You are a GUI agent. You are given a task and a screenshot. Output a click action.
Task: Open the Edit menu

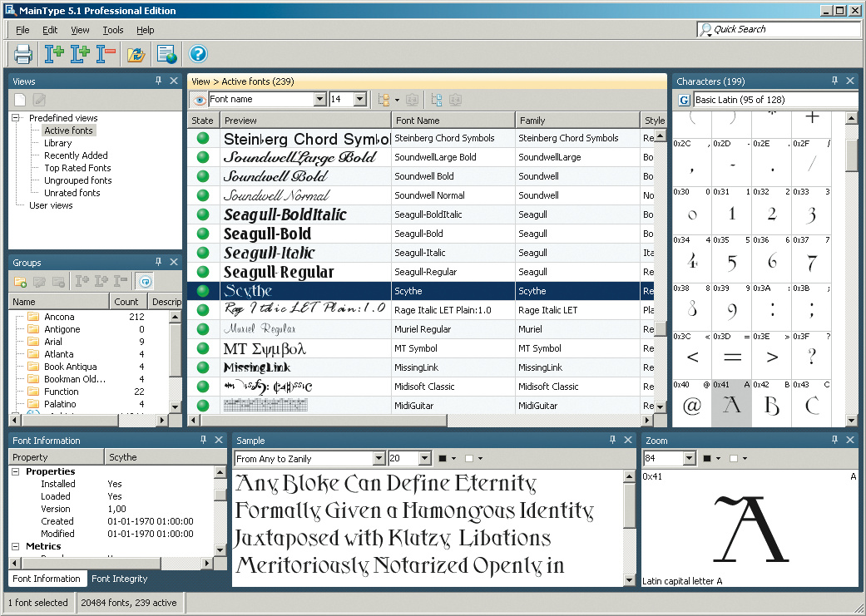50,30
